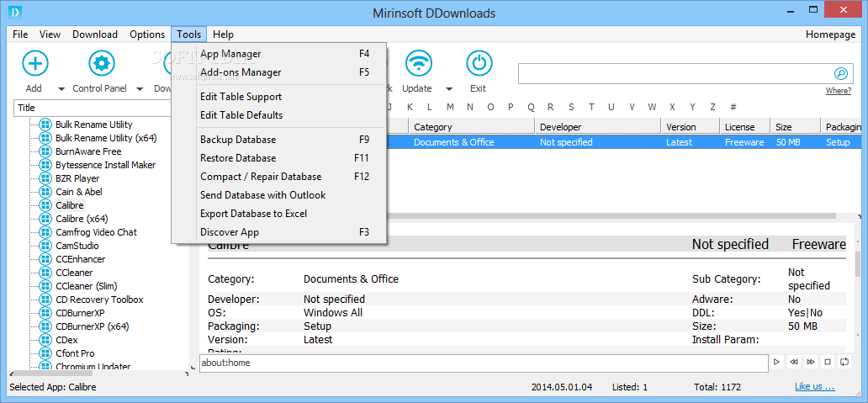The width and height of the screenshot is (868, 403).
Task: Click the about:home address field
Action: pos(484,363)
